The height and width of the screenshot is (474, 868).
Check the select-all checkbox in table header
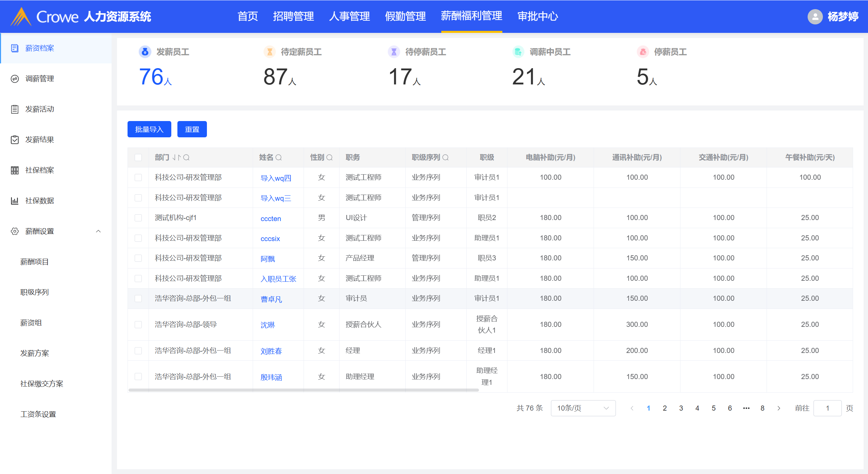coord(138,157)
